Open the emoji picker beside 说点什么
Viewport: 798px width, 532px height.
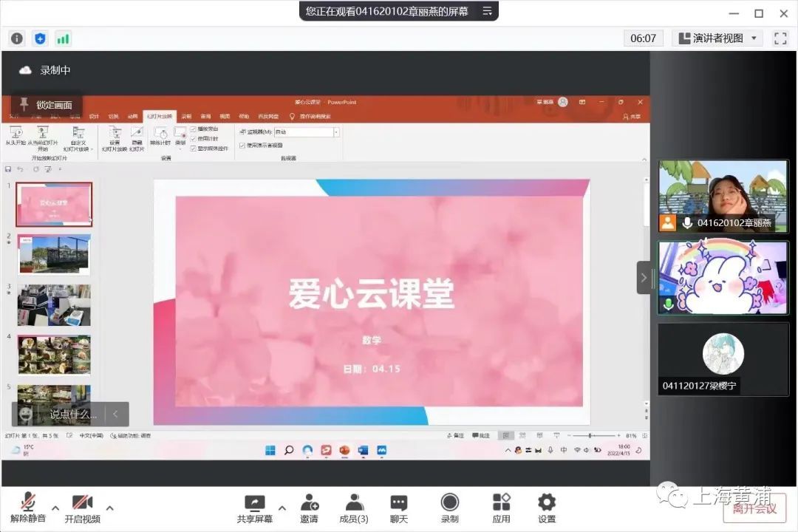pos(25,415)
